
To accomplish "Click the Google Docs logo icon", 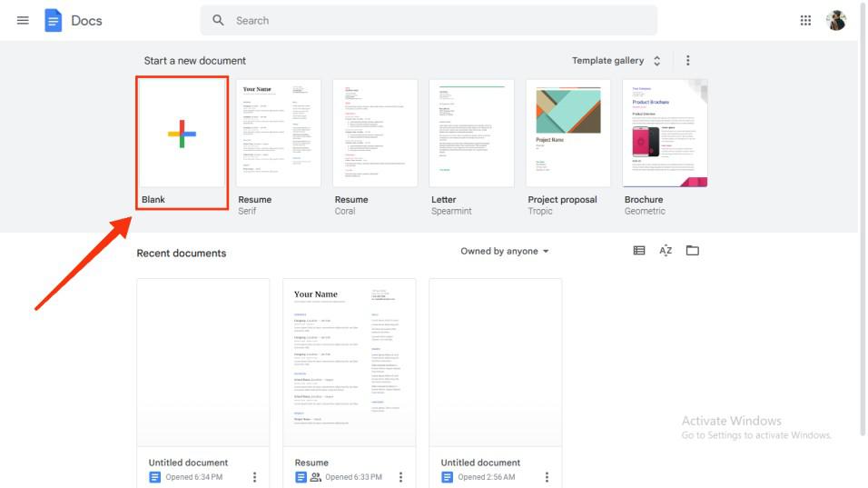I will (x=54, y=21).
